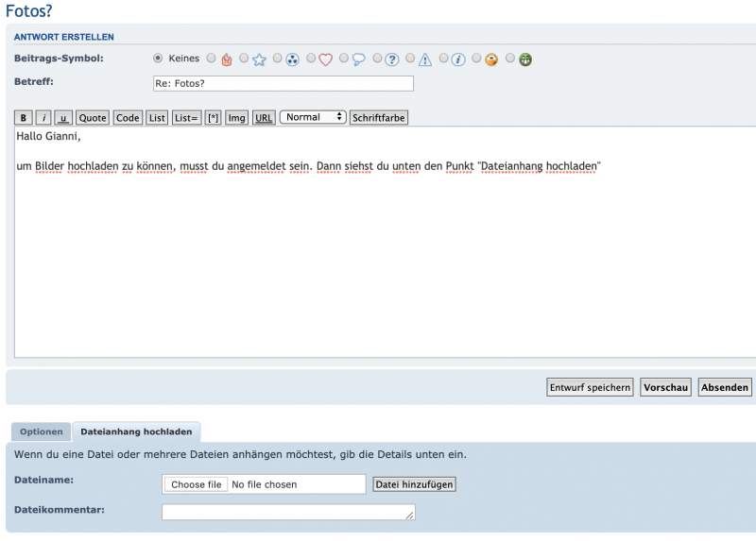The height and width of the screenshot is (541, 756).
Task: Open the 'Normal' font size dropdown
Action: 313,118
